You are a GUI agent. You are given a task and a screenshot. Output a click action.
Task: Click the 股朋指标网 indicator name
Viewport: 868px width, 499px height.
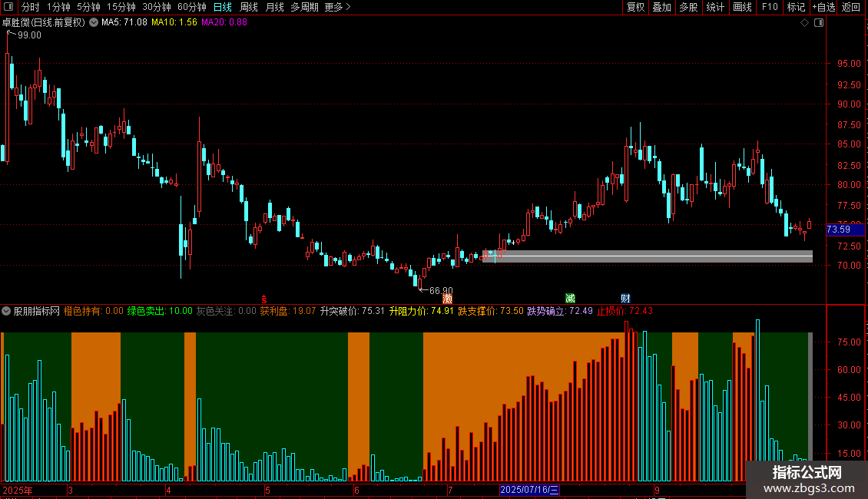[x=37, y=311]
